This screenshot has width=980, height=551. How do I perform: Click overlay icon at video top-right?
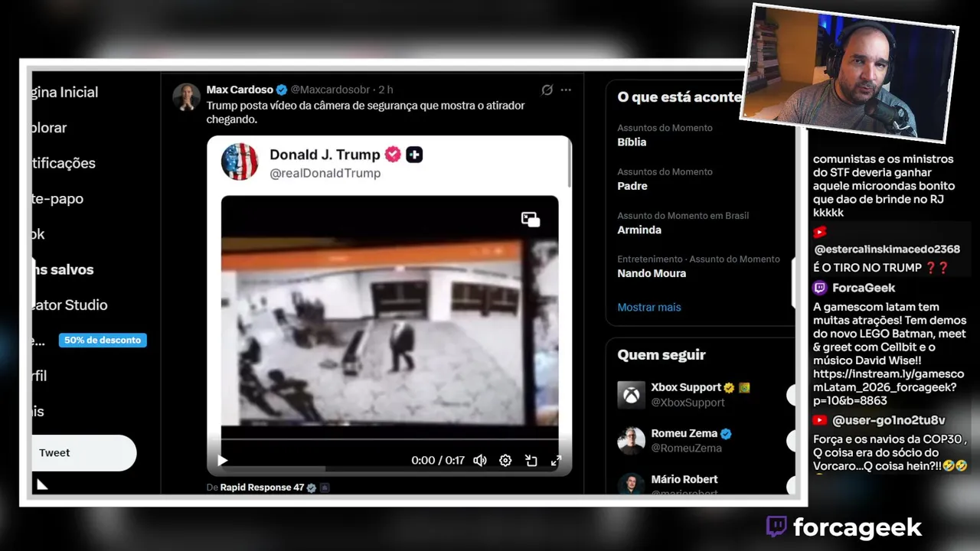[531, 220]
